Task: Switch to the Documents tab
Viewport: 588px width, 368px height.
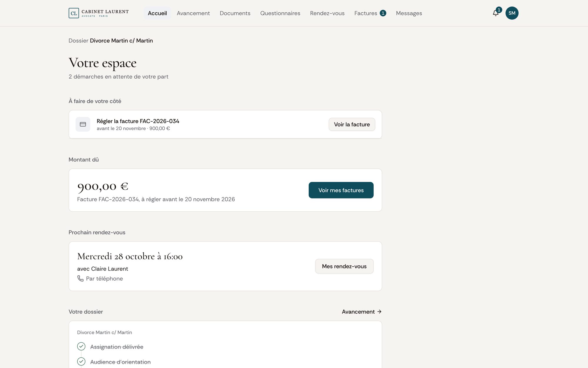Action: pyautogui.click(x=235, y=13)
